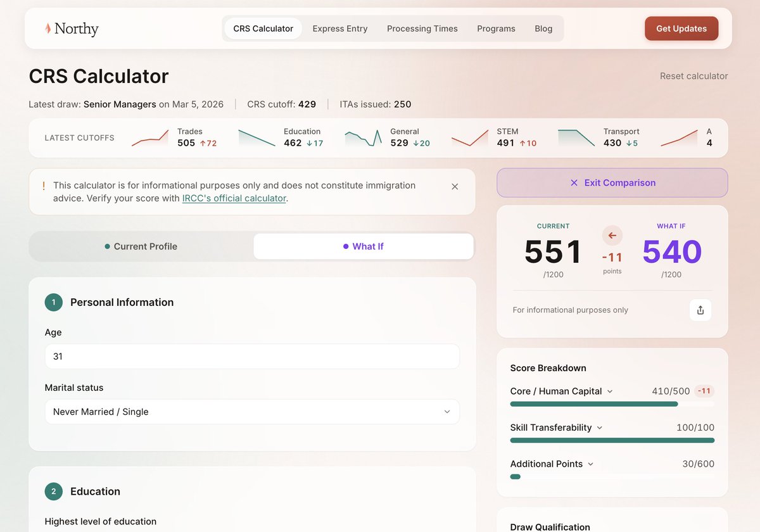The image size is (760, 532).
Task: Click the red arrow icon between scores
Action: (612, 236)
